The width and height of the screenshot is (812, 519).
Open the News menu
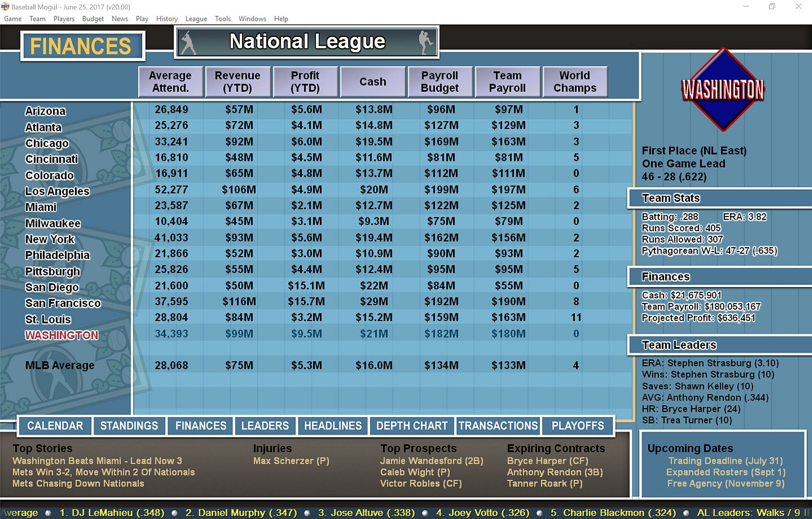(x=120, y=19)
